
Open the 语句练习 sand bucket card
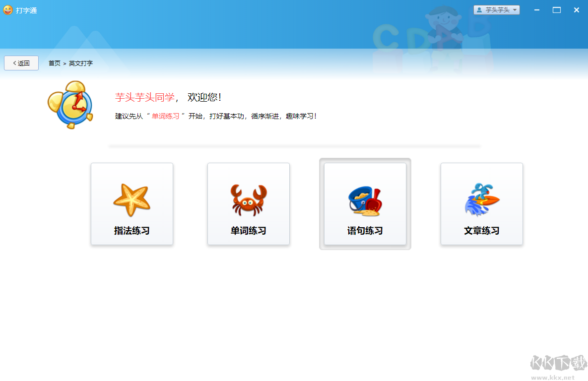tap(365, 203)
